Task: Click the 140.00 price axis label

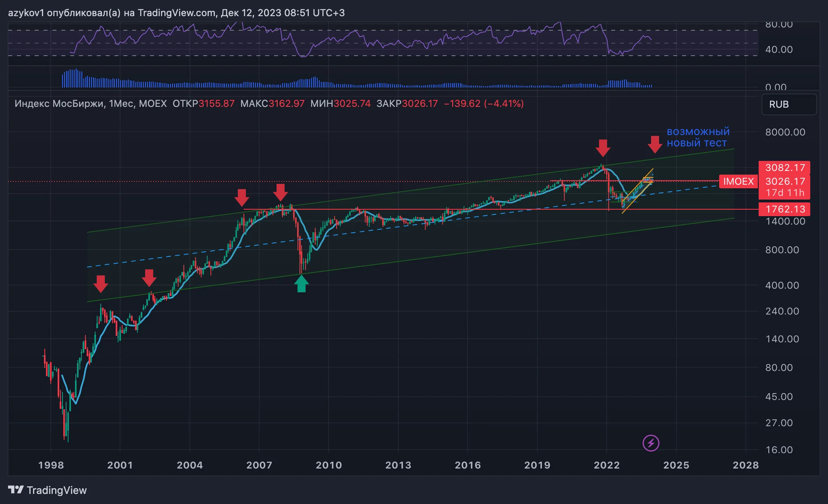Action: point(782,339)
